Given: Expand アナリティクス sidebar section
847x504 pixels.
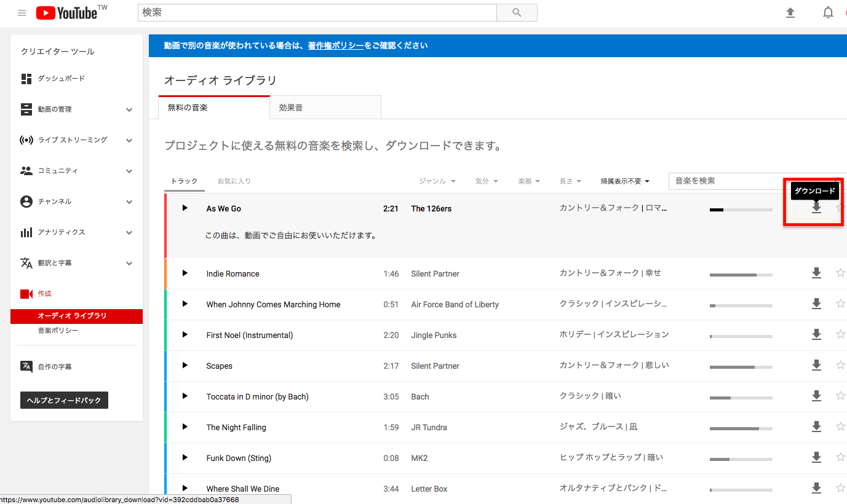Looking at the screenshot, I should tap(129, 232).
